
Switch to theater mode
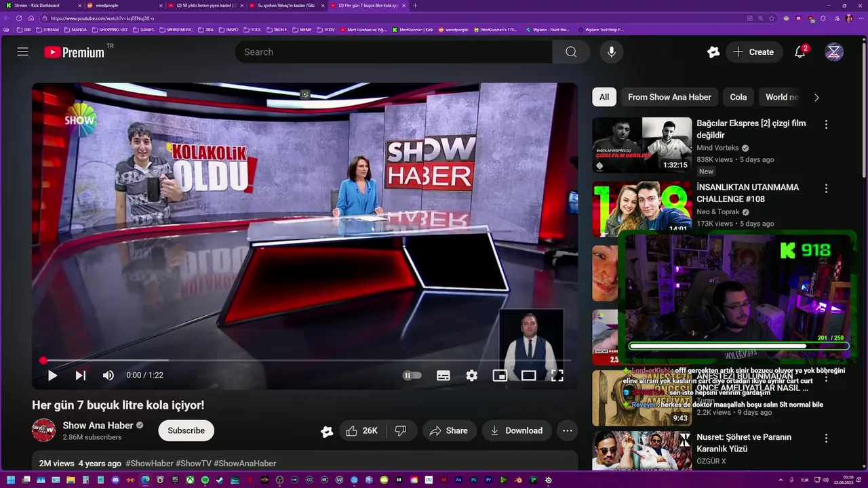[528, 375]
